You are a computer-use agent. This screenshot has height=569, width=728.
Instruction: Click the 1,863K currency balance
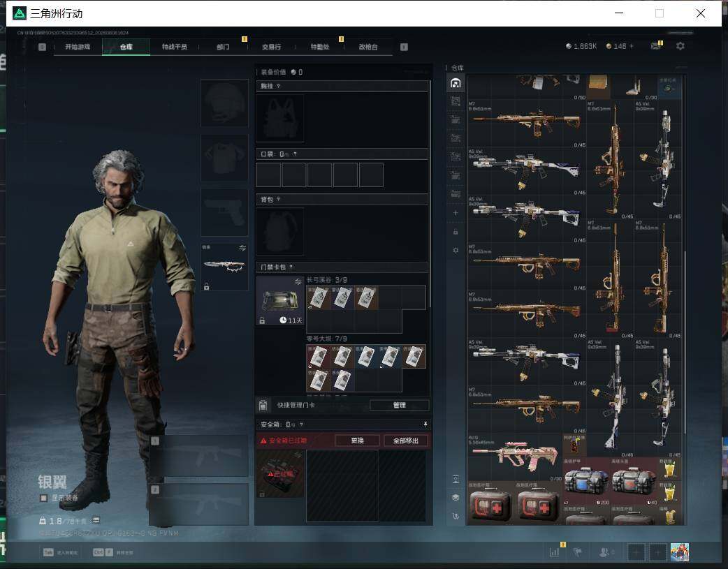(581, 46)
